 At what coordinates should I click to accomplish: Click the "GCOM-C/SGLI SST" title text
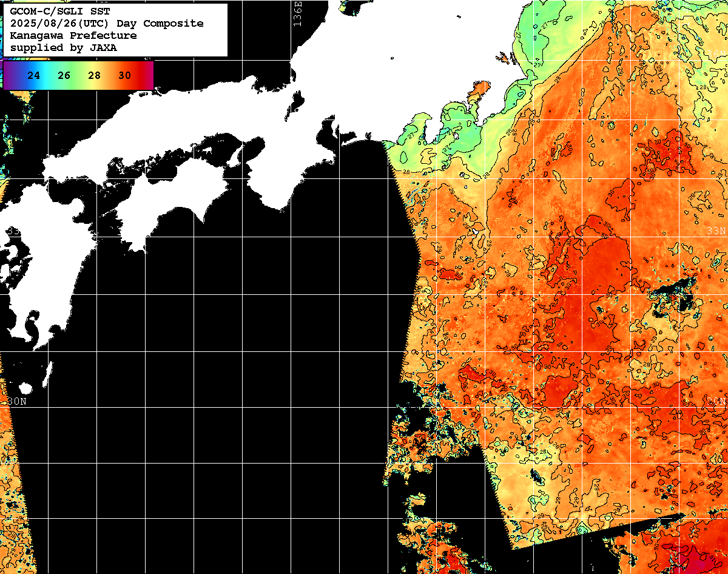[x=60, y=11]
